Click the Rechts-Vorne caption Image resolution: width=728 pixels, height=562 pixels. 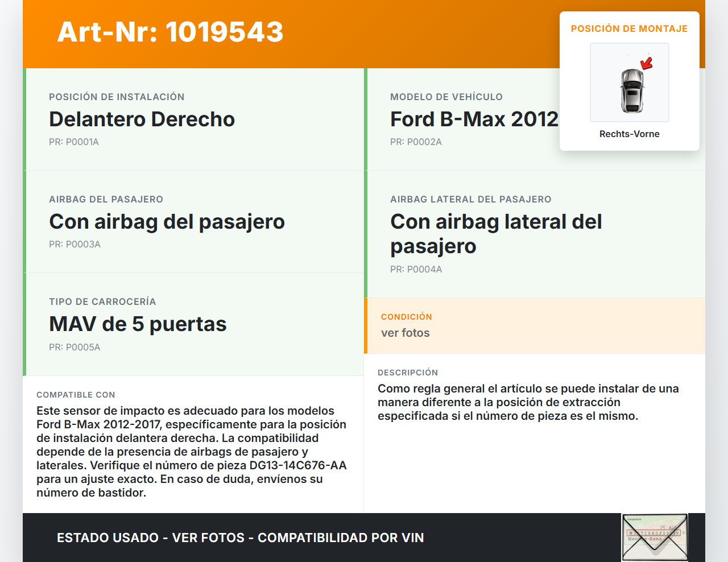pos(629,134)
